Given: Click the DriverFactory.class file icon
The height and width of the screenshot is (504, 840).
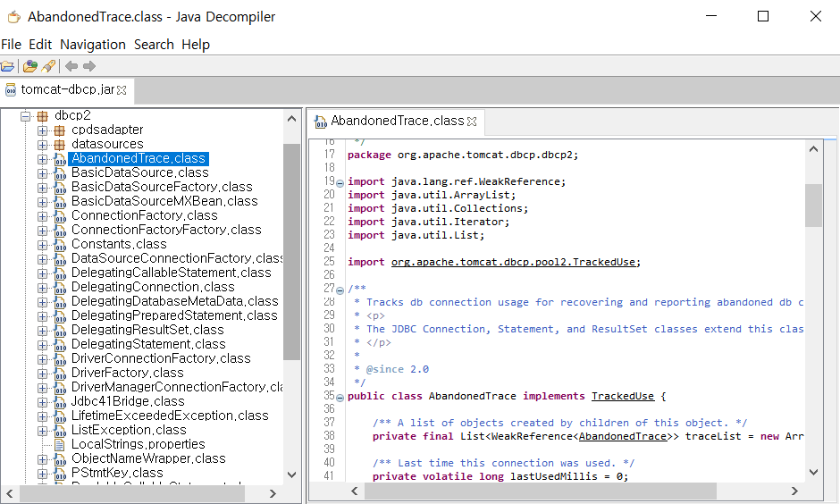Looking at the screenshot, I should pyautogui.click(x=60, y=374).
